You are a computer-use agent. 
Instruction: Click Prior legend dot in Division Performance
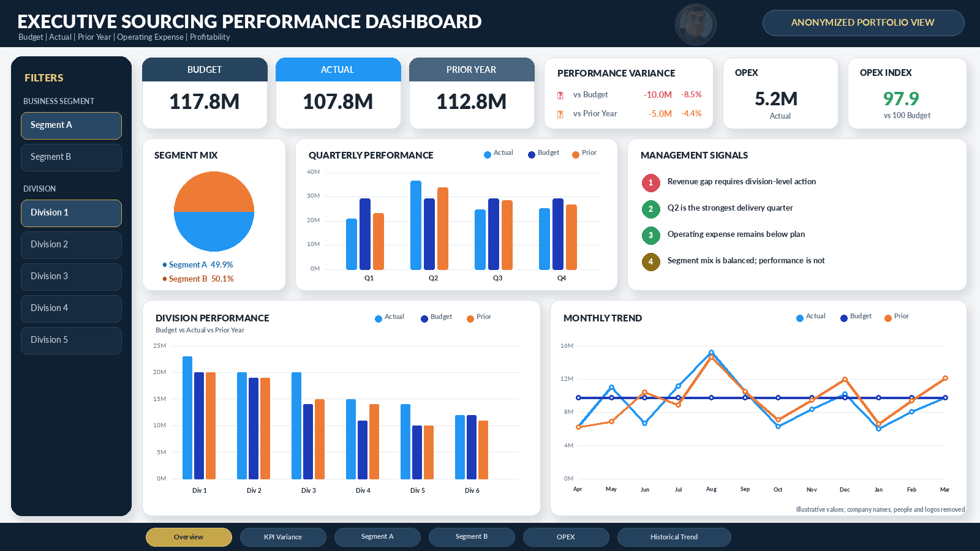coord(470,319)
